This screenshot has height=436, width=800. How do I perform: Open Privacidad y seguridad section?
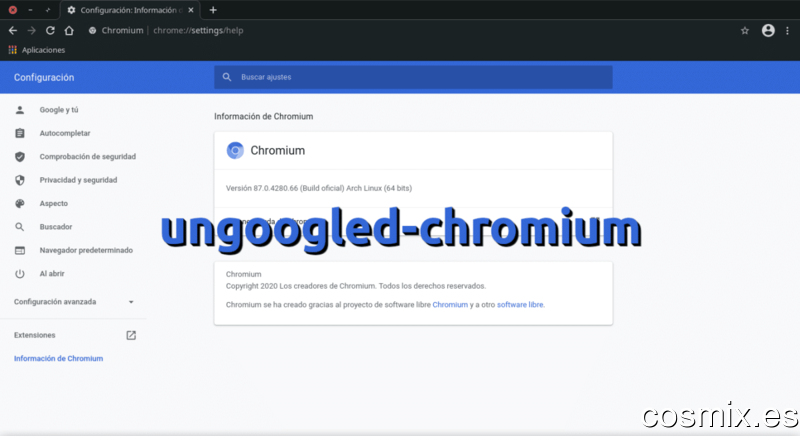point(79,180)
